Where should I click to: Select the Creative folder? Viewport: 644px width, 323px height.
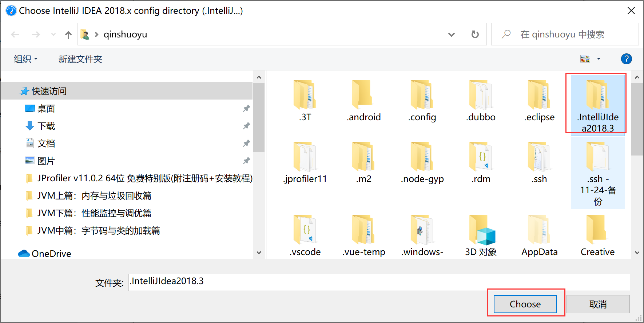[x=597, y=235]
